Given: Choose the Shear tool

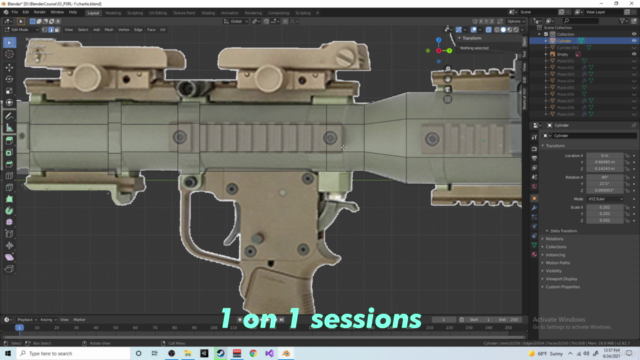Looking at the screenshot, I should click(9, 257).
